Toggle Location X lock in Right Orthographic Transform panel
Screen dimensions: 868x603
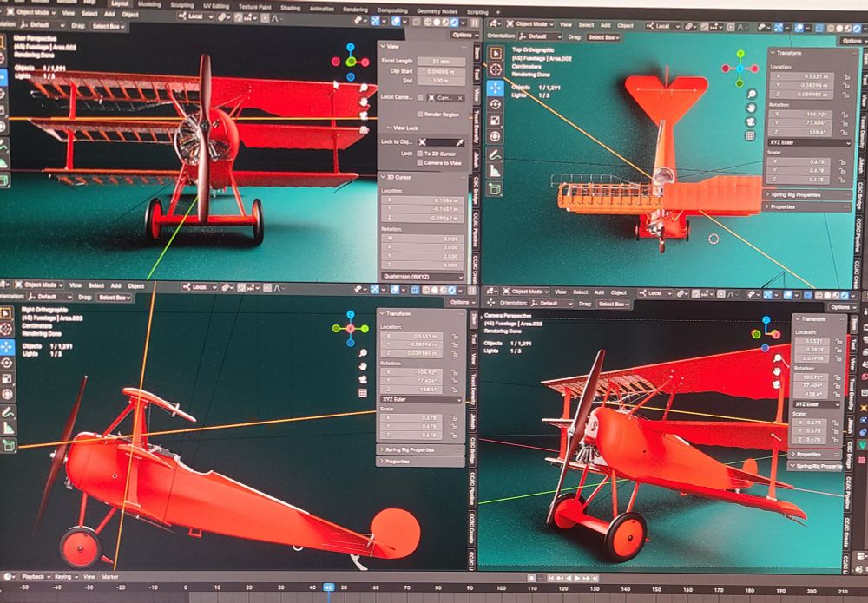[455, 337]
